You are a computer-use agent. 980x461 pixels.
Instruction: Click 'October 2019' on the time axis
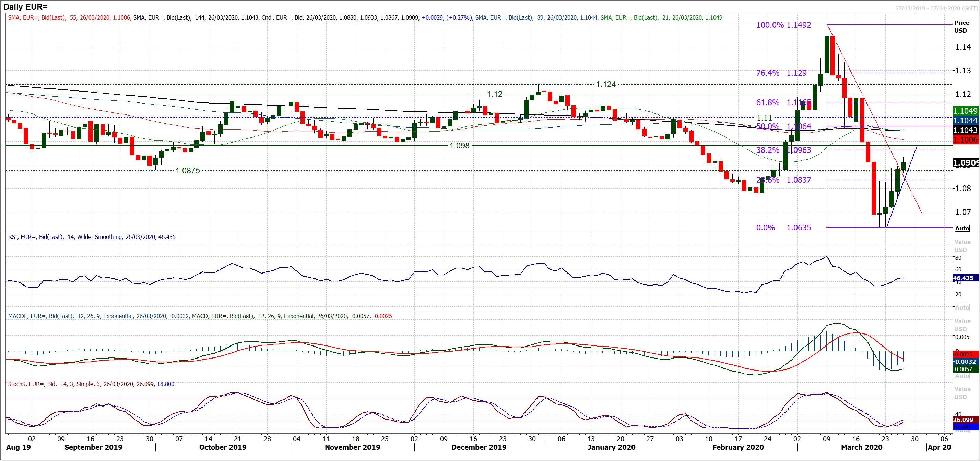pos(223,447)
